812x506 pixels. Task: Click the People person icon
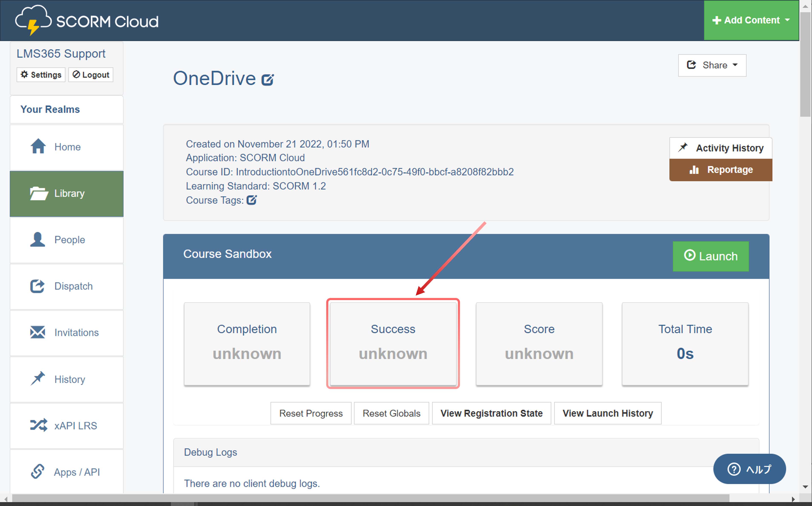(x=37, y=240)
